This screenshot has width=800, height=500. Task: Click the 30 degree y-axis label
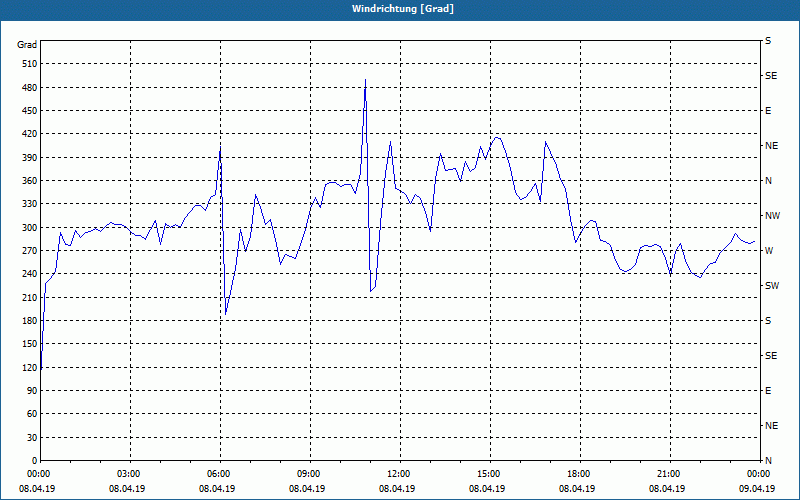point(30,438)
